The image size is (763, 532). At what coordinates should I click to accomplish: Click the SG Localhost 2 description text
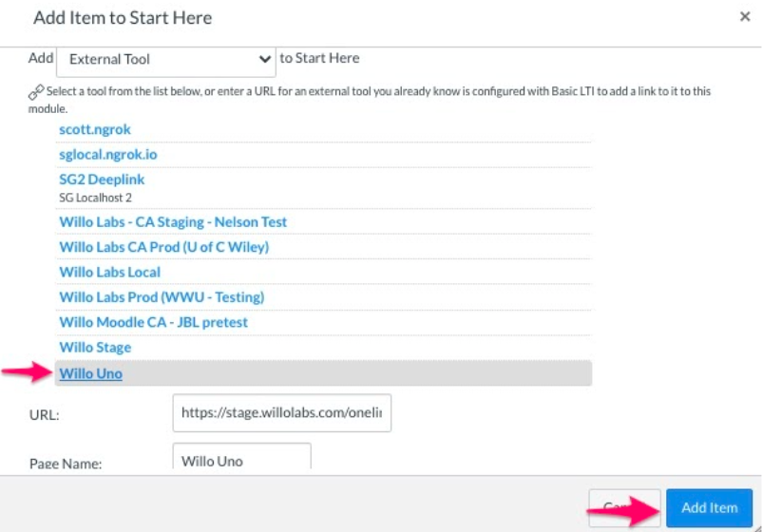(x=95, y=198)
